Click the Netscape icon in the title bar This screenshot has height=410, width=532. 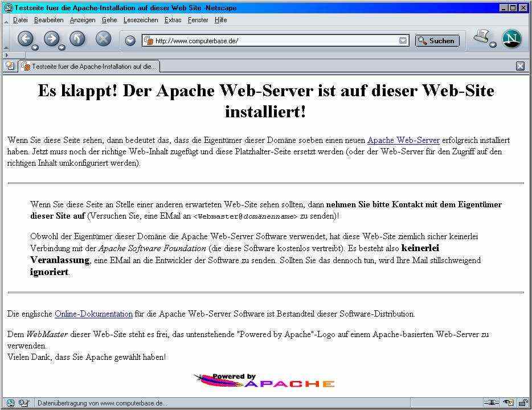[x=8, y=7]
